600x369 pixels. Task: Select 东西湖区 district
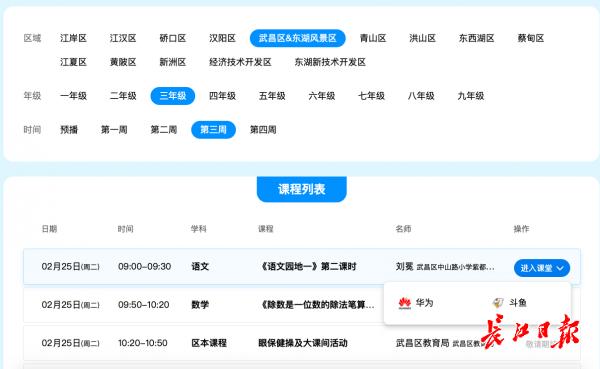(x=477, y=38)
